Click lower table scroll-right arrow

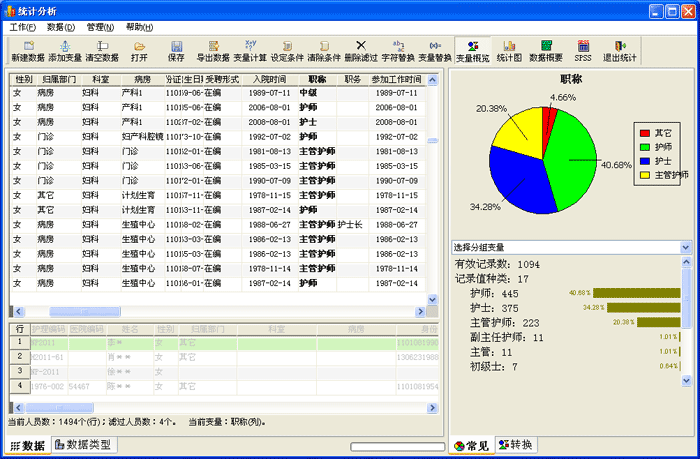pos(432,407)
